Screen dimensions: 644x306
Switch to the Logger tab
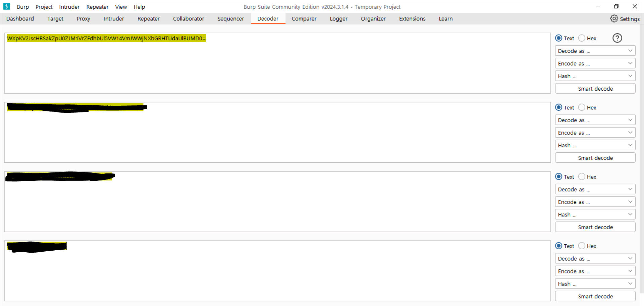[338, 19]
